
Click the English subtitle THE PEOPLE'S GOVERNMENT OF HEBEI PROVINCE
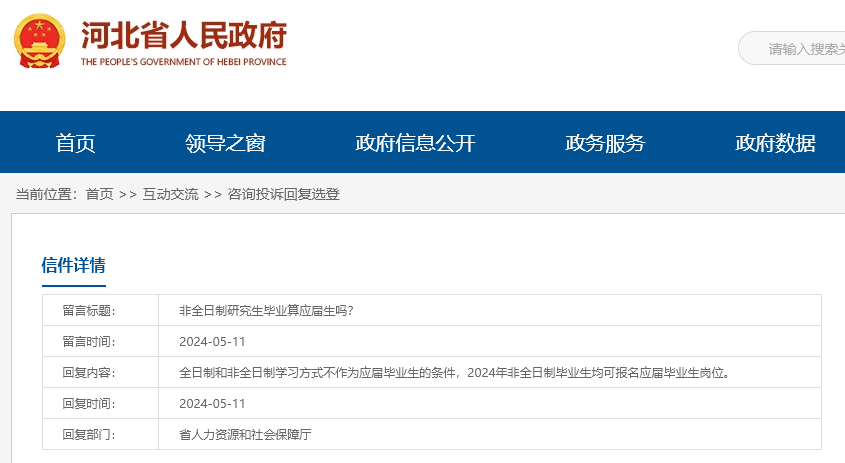[184, 62]
